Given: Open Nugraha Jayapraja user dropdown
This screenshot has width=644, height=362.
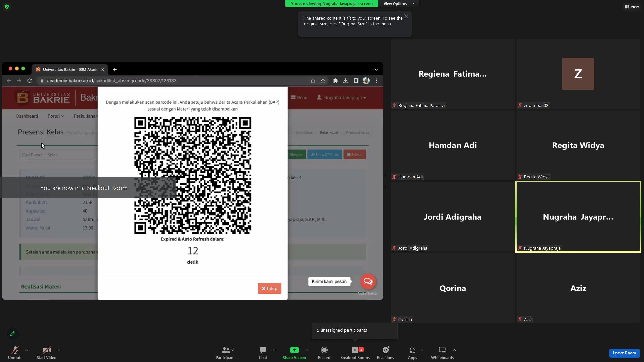Looking at the screenshot, I should click(x=341, y=98).
